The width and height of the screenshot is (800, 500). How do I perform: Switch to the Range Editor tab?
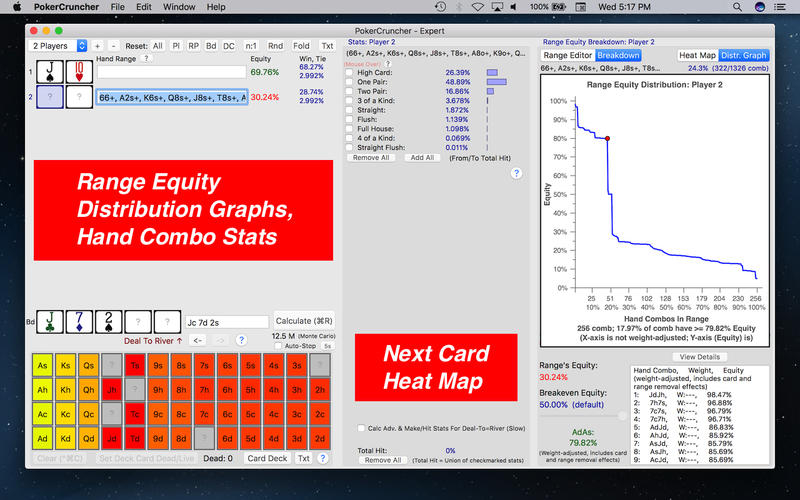[568, 56]
